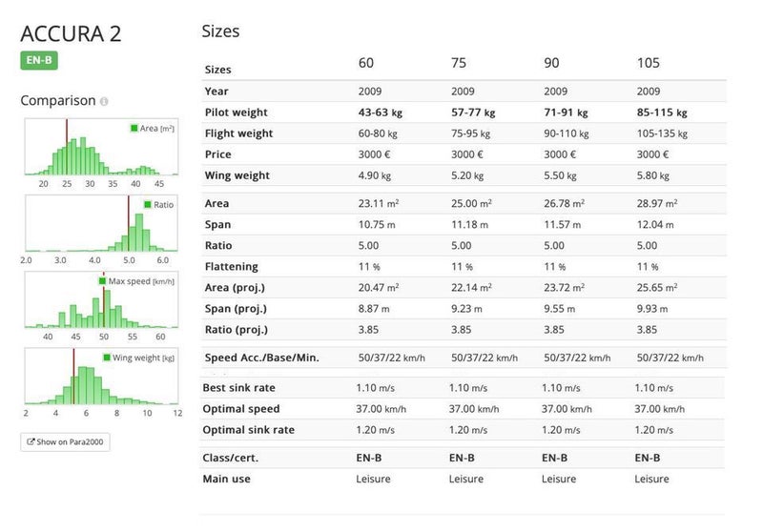The image size is (763, 532).
Task: Select the size 105 column header
Action: click(649, 63)
